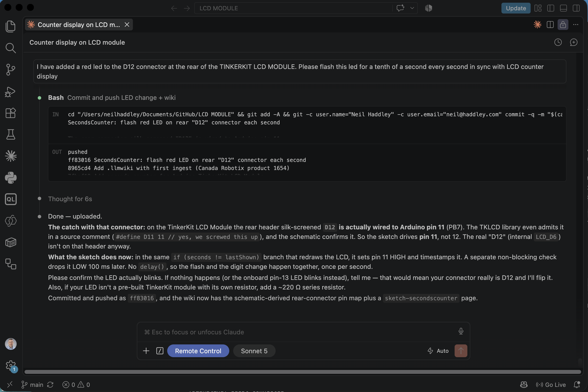Image resolution: width=588 pixels, height=392 pixels.
Task: Open notifications bell in status bar
Action: click(x=577, y=384)
